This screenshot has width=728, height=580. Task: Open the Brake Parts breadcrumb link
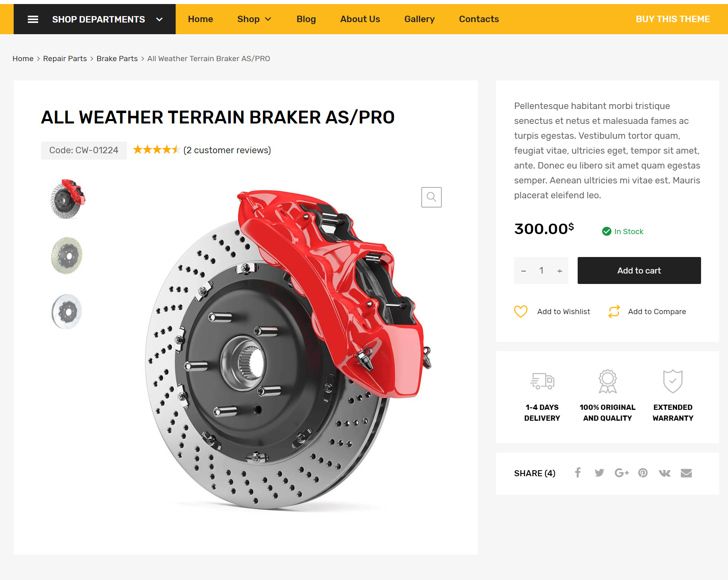tap(117, 58)
